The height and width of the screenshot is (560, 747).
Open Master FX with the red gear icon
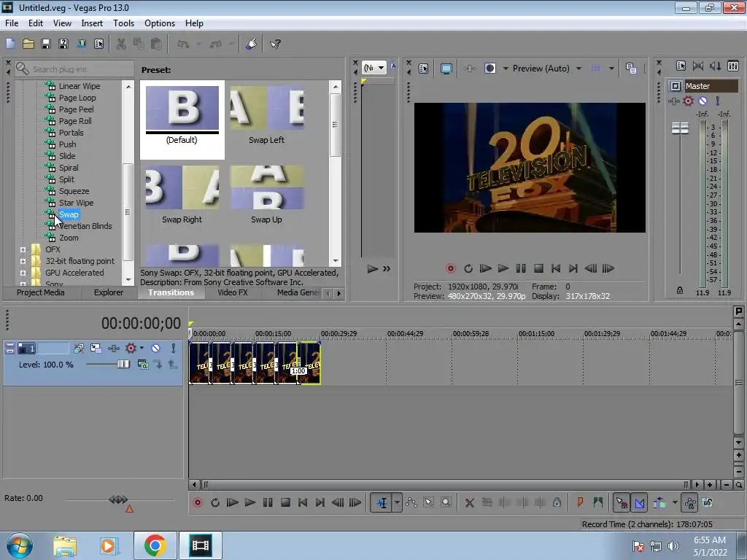tap(688, 101)
